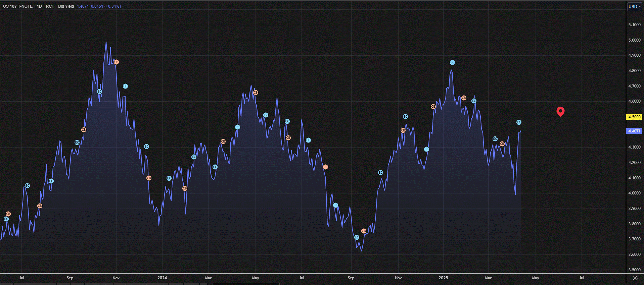
Task: Open EC marker near 4.35 in July 2024
Action: pyautogui.click(x=308, y=140)
